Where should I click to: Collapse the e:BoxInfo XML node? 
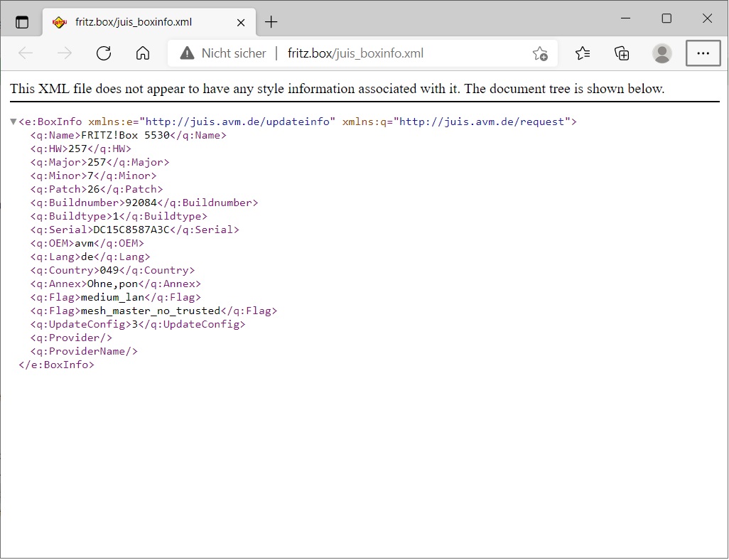(x=13, y=122)
